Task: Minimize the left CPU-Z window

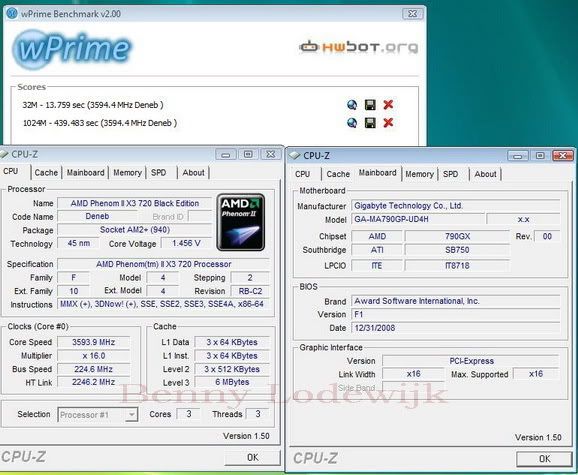Action: tap(226, 154)
